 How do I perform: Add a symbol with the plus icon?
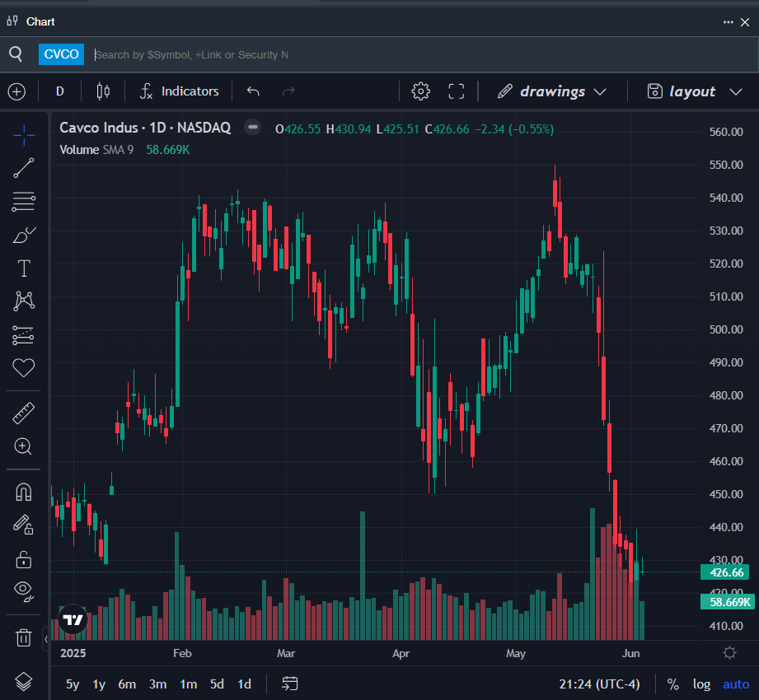(x=17, y=91)
